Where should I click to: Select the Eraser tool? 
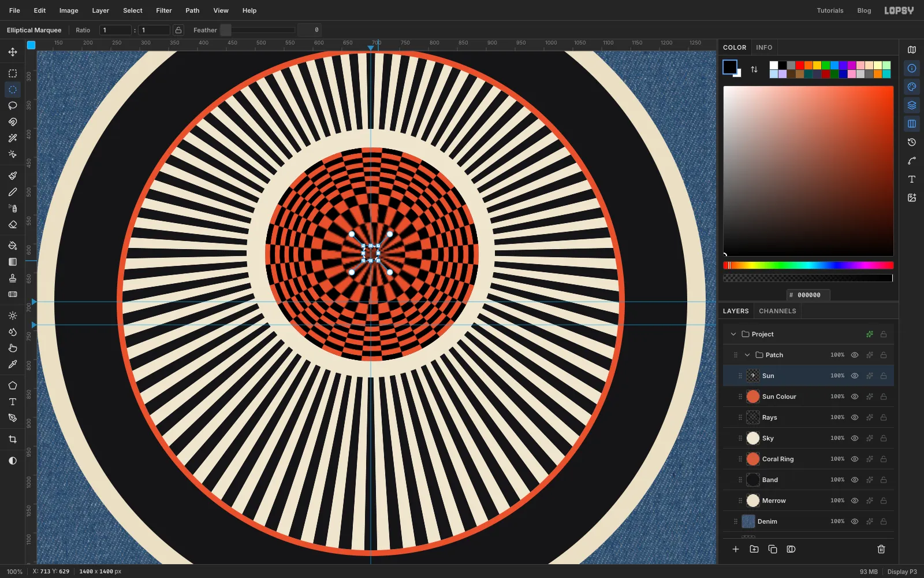[13, 224]
